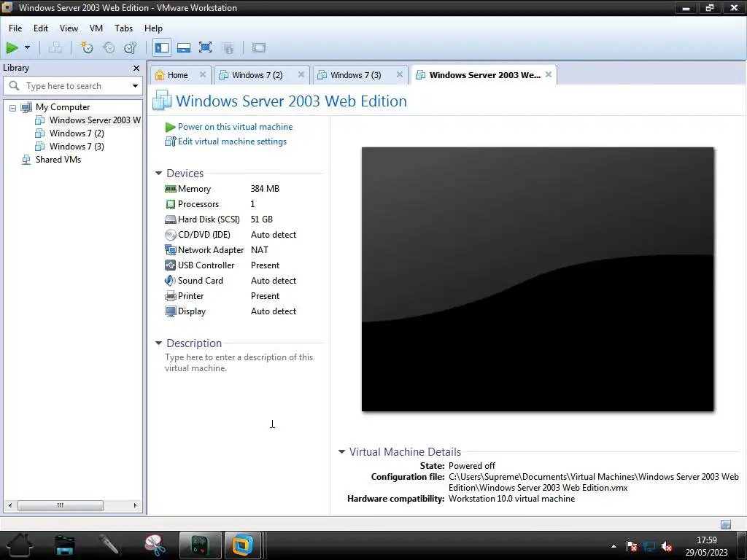Click the CD/DVD (IDE) device icon
This screenshot has height=560, width=747.
click(170, 235)
